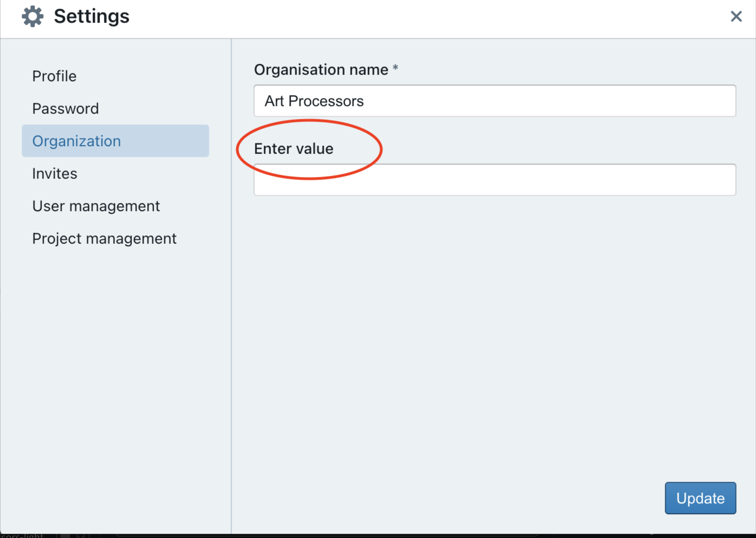This screenshot has height=538, width=756.
Task: Click the Update button
Action: coord(700,498)
